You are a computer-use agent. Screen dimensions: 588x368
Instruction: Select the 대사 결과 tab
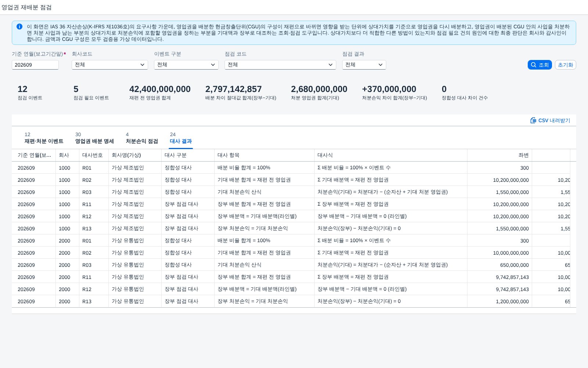click(x=181, y=138)
